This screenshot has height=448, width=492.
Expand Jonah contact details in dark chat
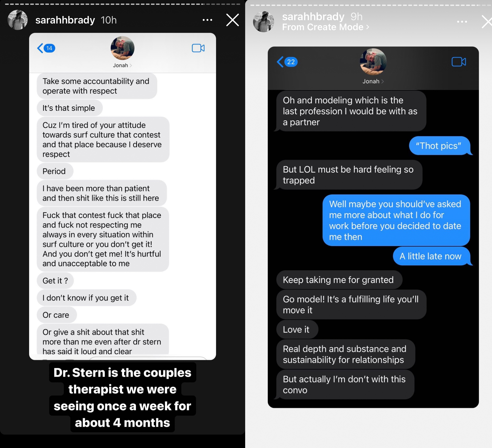click(x=373, y=81)
